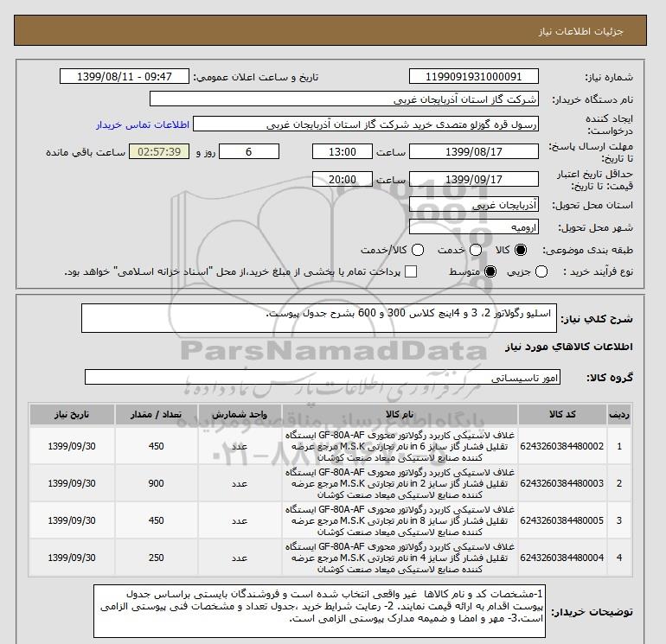The height and width of the screenshot is (644, 666).
Task: Click the general need description box
Action: (x=319, y=318)
